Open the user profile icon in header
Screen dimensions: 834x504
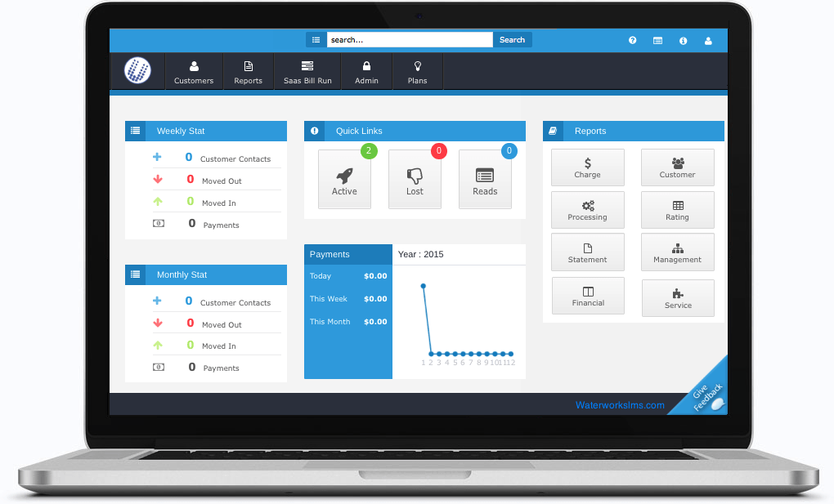coord(708,40)
